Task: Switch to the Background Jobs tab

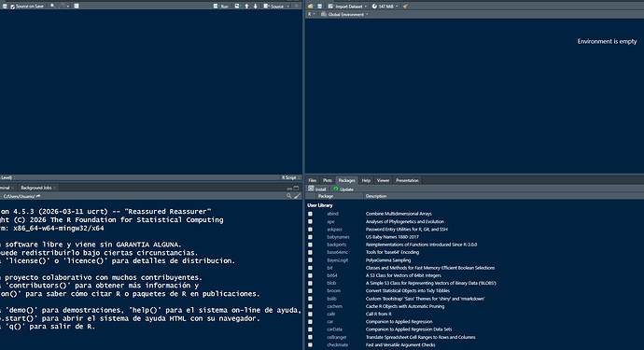Action: [36, 188]
